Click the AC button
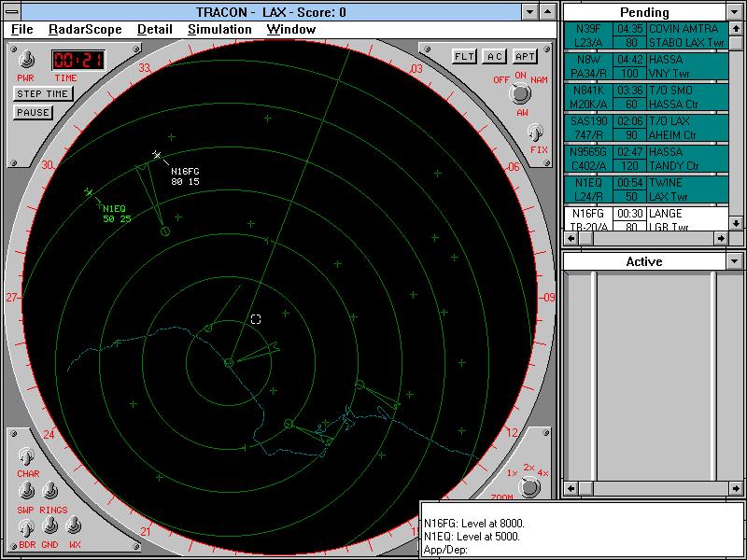The width and height of the screenshot is (747, 560). click(495, 57)
